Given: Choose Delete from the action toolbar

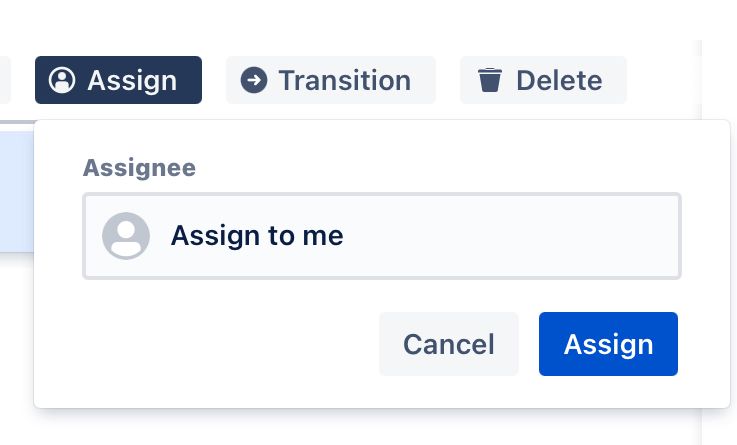Looking at the screenshot, I should (543, 80).
